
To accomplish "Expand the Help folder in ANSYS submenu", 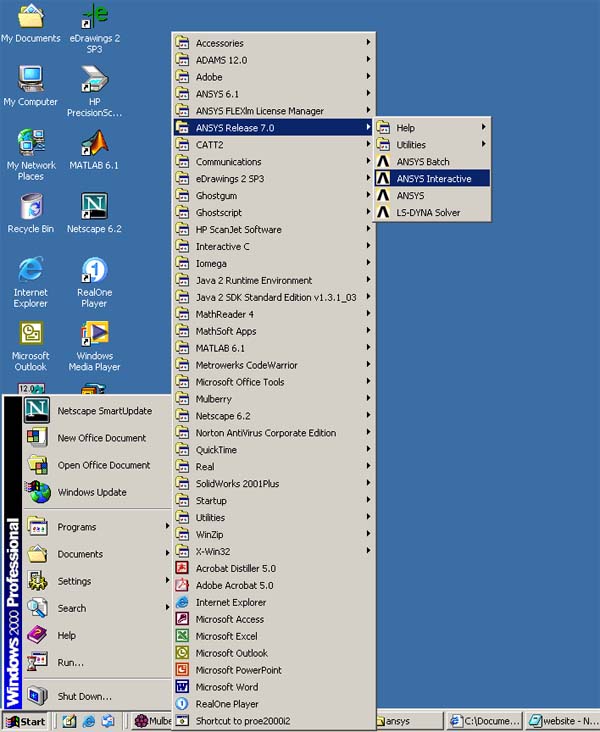I will coord(432,127).
